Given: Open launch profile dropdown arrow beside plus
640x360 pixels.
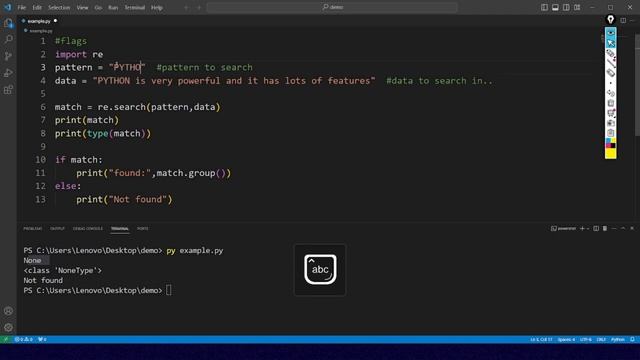Looking at the screenshot, I should coord(588,229).
